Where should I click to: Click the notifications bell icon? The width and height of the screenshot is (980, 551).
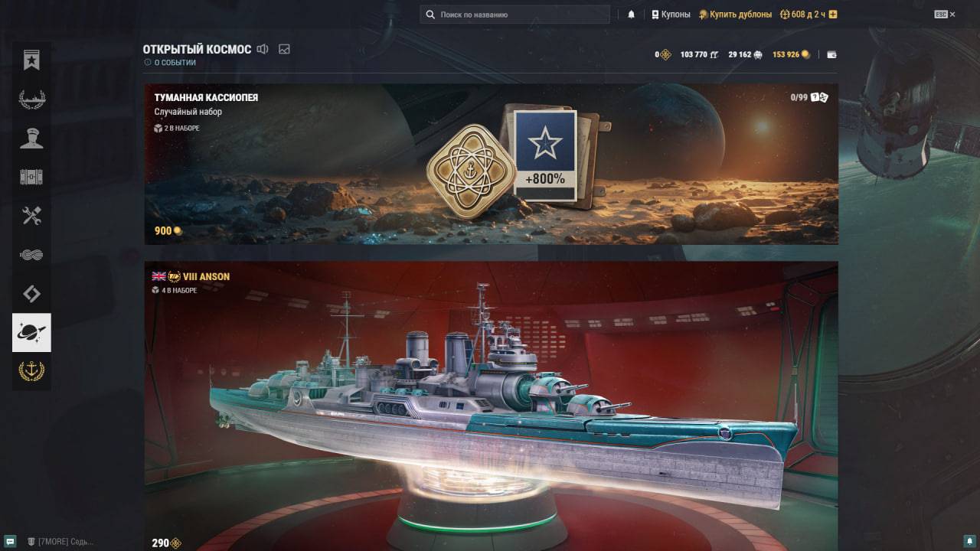631,15
